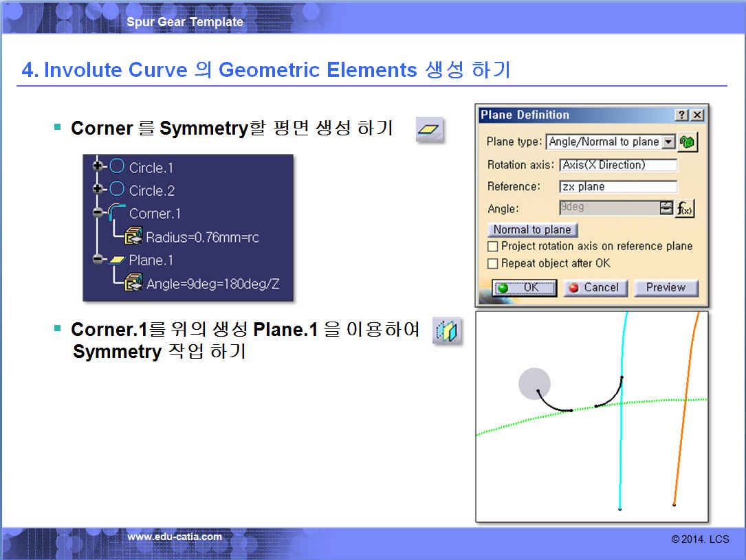Click the Corner.1 curve icon in tree
This screenshot has width=746, height=560.
pyautogui.click(x=117, y=213)
